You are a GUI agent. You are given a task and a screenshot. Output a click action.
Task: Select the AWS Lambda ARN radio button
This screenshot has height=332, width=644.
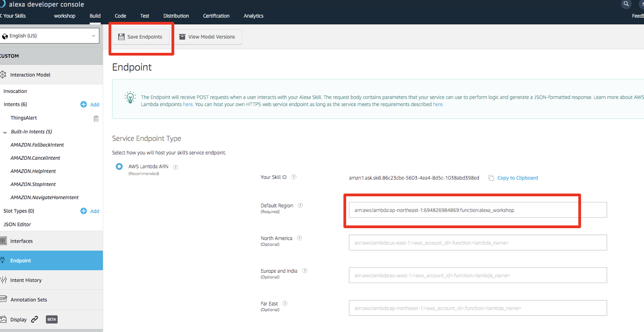pos(119,167)
